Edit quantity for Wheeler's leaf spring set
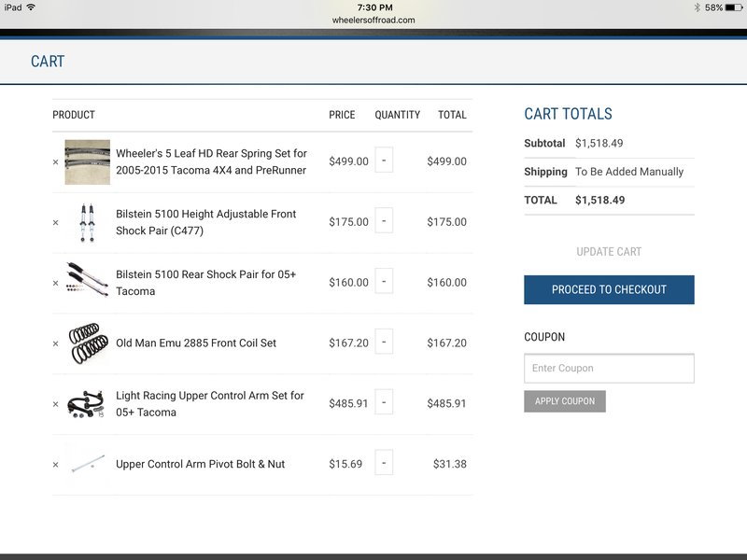The image size is (747, 560). [x=384, y=160]
